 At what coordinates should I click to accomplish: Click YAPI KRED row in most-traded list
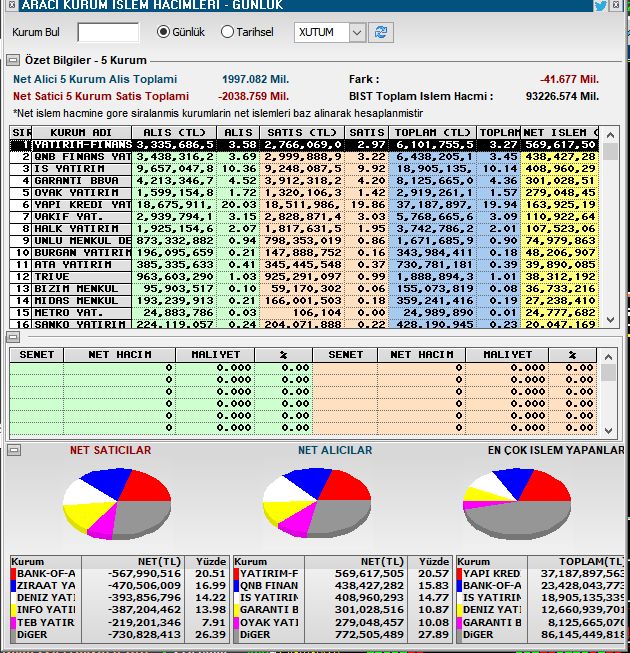coord(540,574)
